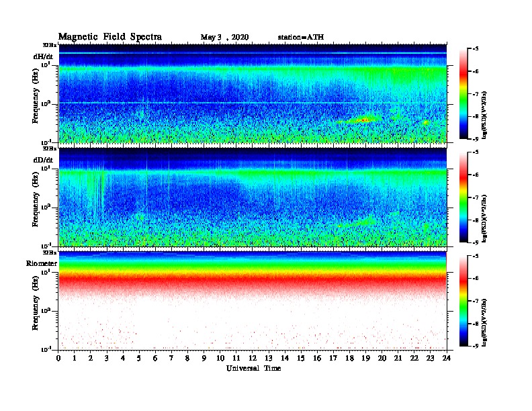Image resolution: width=532 pixels, height=411 pixels.
Task: Click the dH/dt panel color bar
Action: point(463,94)
